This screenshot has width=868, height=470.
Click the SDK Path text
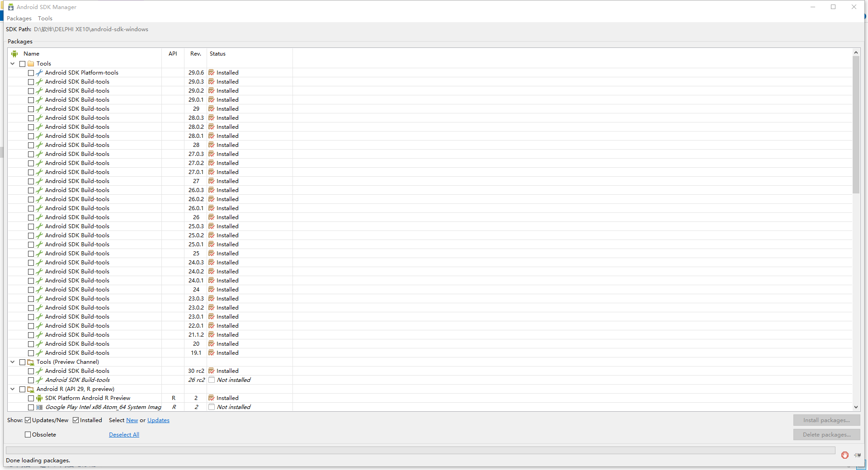tap(91, 29)
